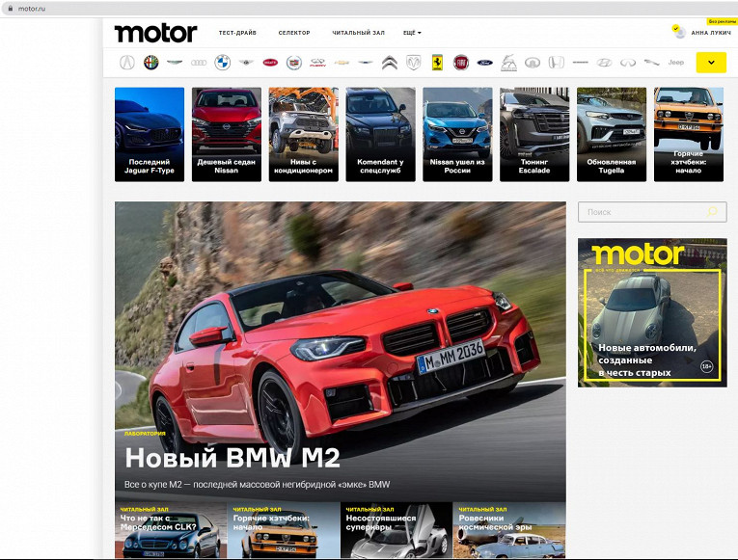Open the red Fiat logo
The width and height of the screenshot is (738, 560).
(461, 62)
